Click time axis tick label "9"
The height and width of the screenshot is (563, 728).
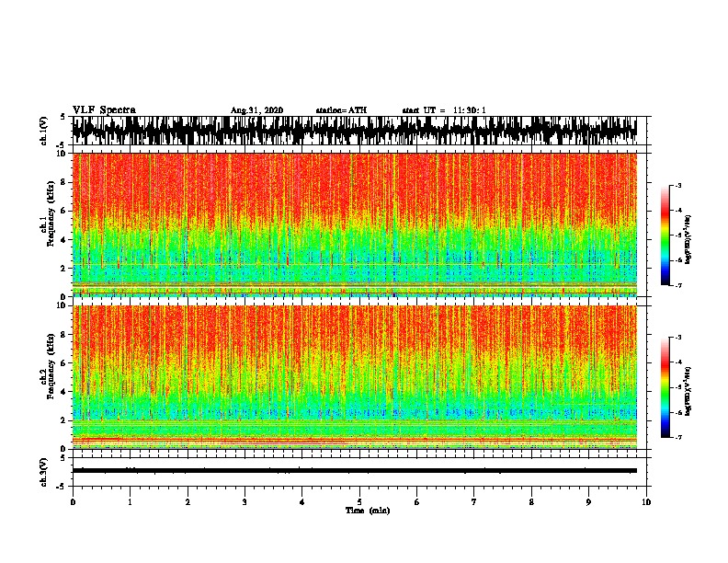(588, 502)
